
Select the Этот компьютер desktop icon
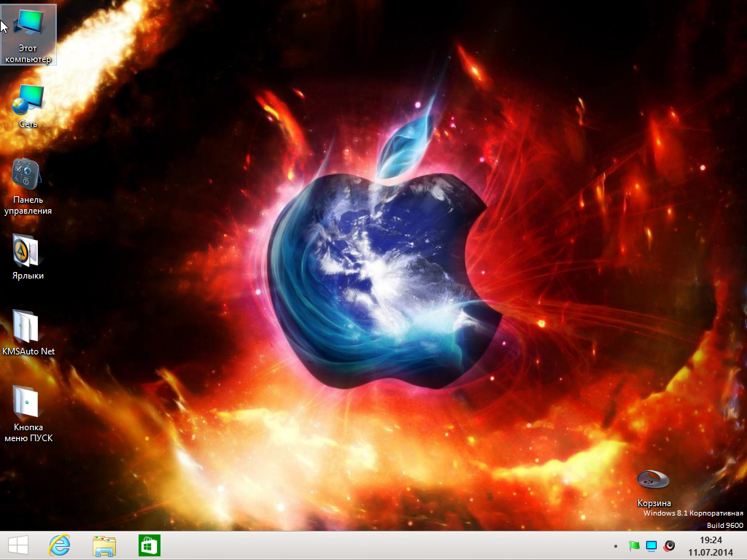pyautogui.click(x=28, y=35)
